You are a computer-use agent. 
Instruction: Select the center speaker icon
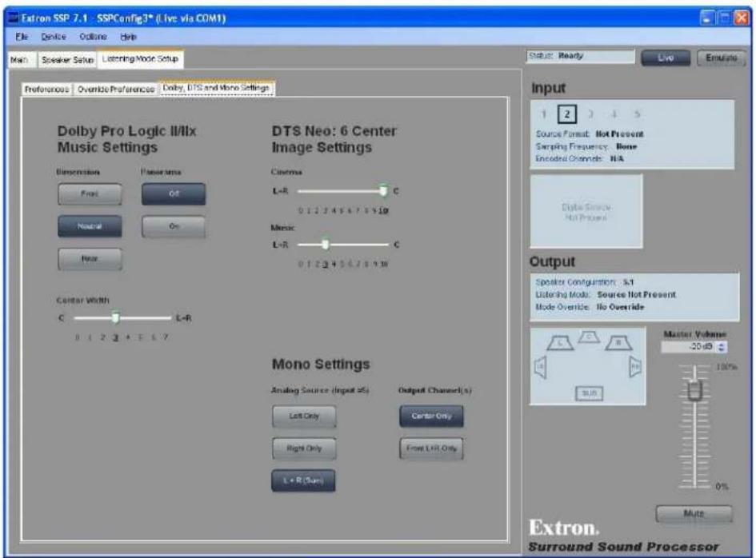[589, 337]
